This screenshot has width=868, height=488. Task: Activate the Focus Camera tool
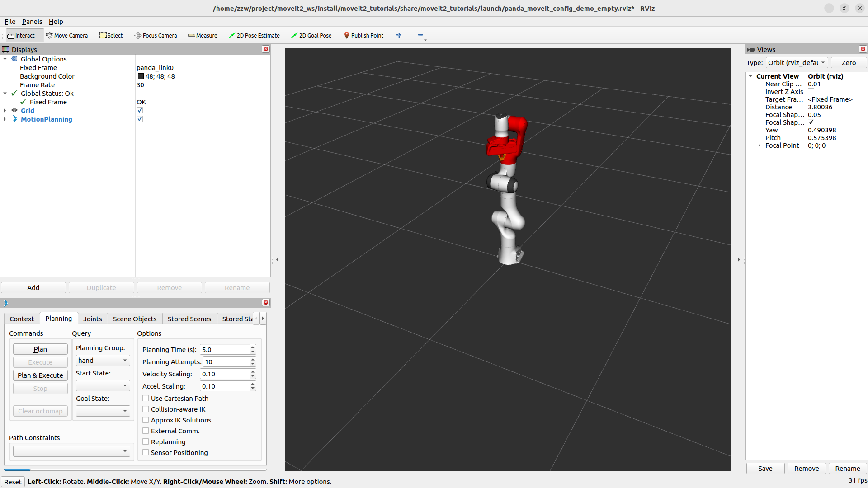point(156,35)
